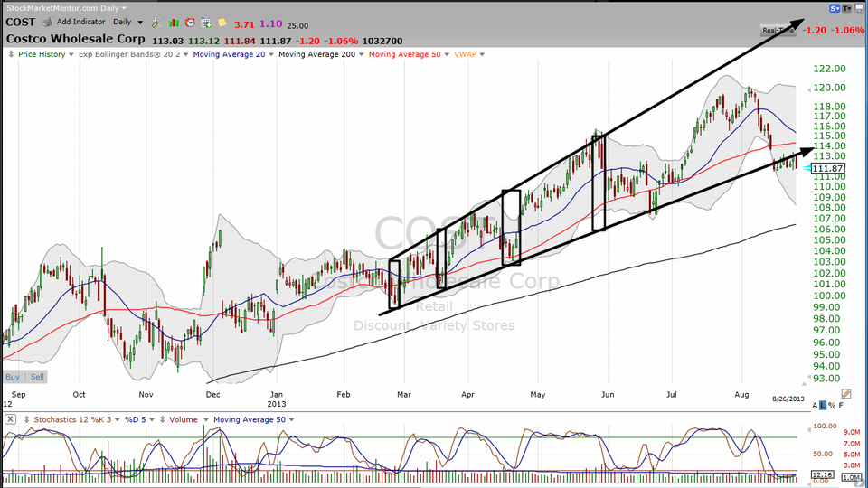Click Costco Wholesale Corp company name
This screenshot has width=868, height=488.
[x=75, y=39]
